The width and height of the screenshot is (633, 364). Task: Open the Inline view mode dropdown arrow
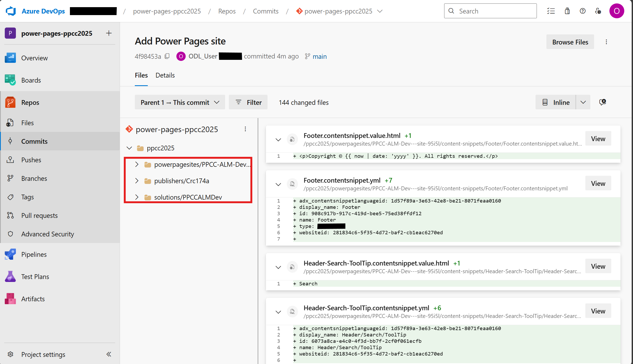(583, 102)
